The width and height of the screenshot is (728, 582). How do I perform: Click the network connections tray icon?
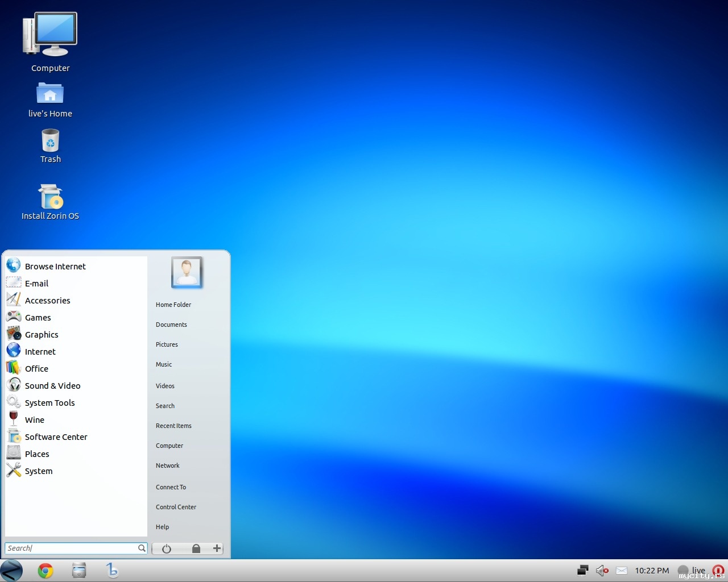(582, 570)
